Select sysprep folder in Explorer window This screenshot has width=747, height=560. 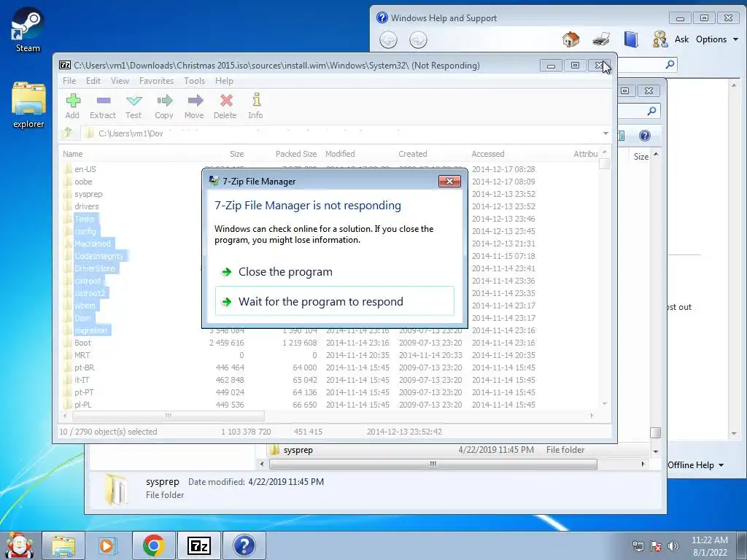coord(298,450)
